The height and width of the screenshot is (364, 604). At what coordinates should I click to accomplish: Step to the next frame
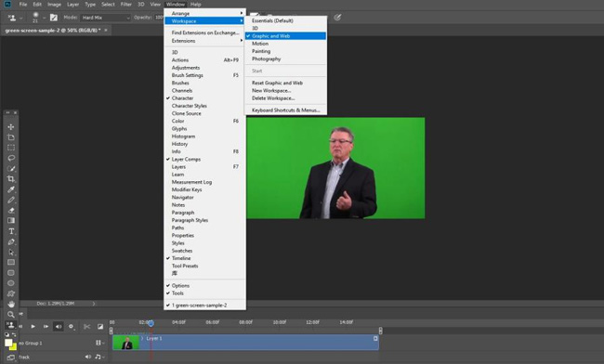coord(46,327)
